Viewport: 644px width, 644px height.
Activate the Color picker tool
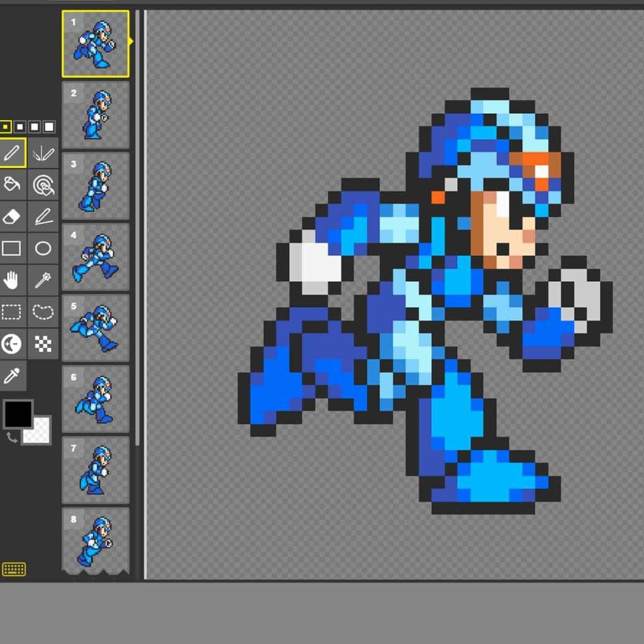(x=14, y=375)
